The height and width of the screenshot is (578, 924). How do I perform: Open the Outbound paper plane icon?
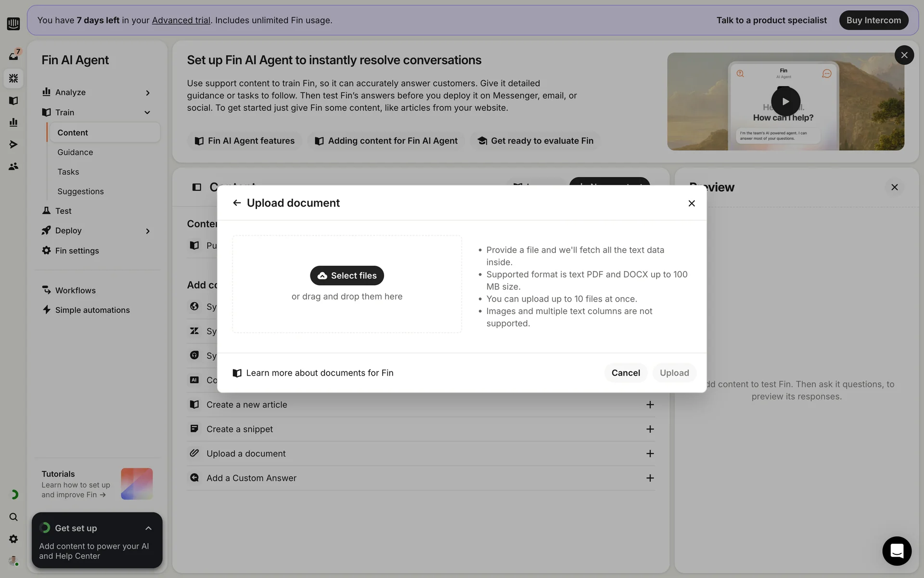[x=13, y=144]
